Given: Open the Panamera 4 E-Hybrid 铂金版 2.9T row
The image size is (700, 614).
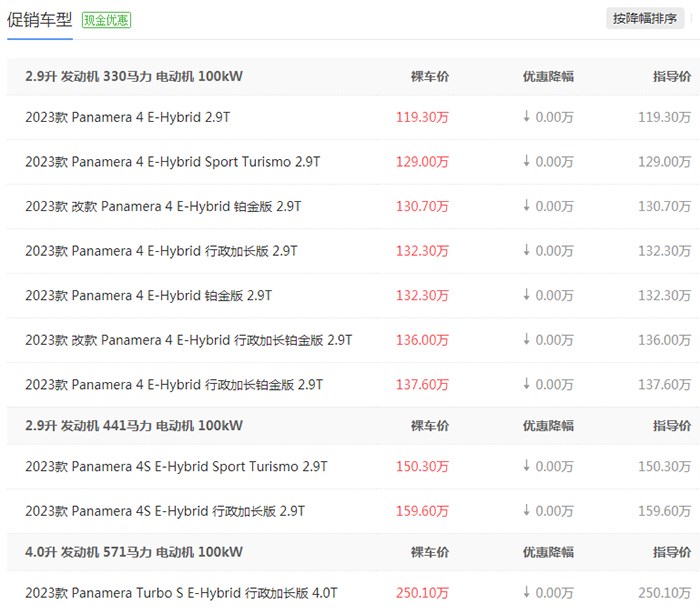Looking at the screenshot, I should pos(149,296).
